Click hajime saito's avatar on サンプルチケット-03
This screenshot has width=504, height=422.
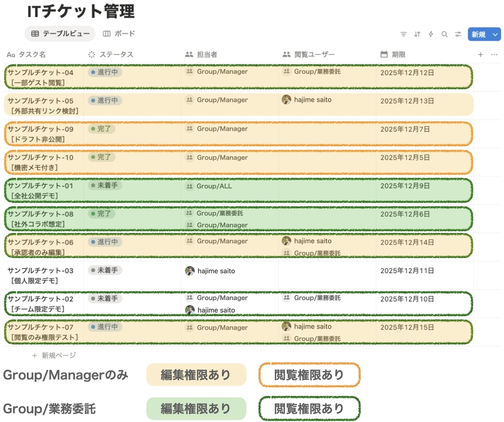[190, 271]
